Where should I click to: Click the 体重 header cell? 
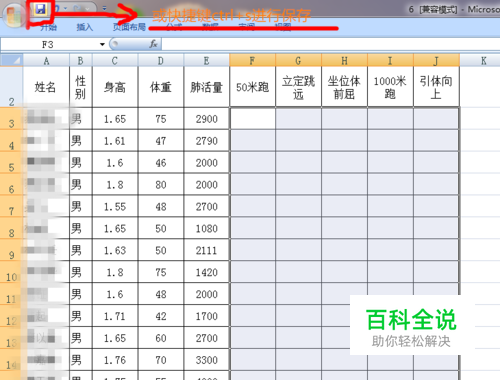pos(161,87)
